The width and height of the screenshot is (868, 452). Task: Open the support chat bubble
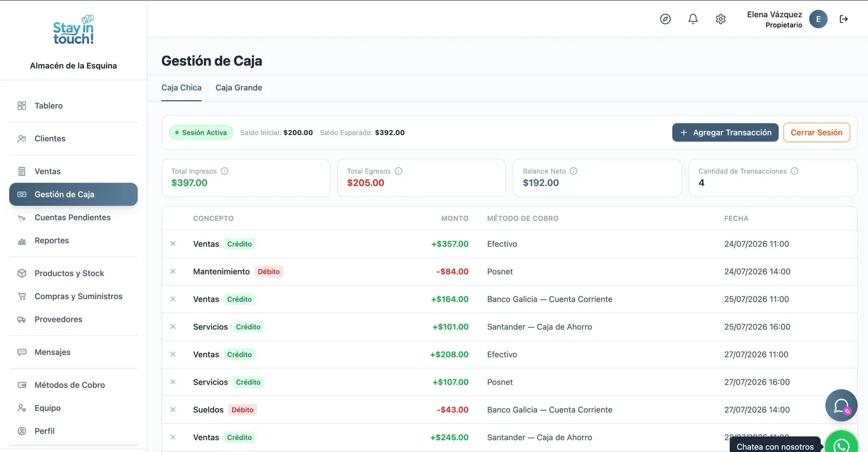pos(841,405)
